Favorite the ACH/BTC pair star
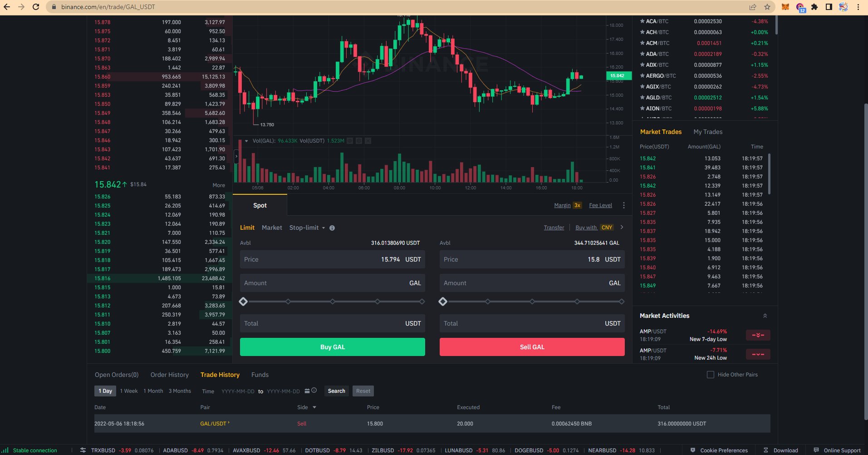Image resolution: width=868 pixels, height=455 pixels. 642,32
